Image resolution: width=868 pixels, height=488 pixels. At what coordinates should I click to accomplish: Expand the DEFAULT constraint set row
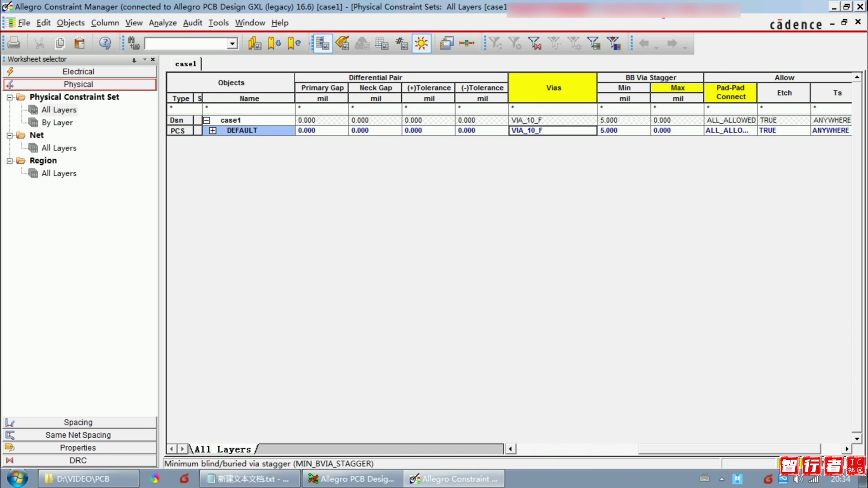(213, 130)
